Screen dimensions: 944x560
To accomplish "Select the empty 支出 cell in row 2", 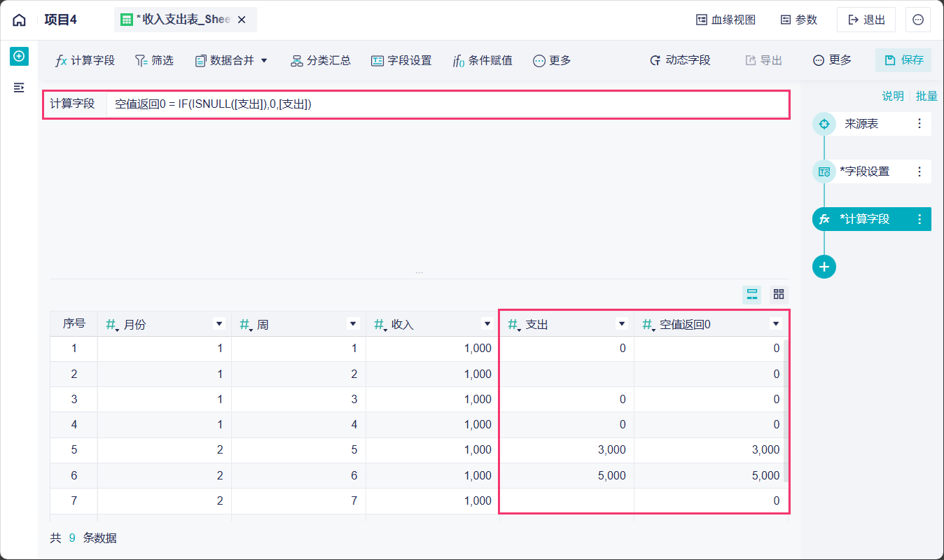I will coord(567,374).
